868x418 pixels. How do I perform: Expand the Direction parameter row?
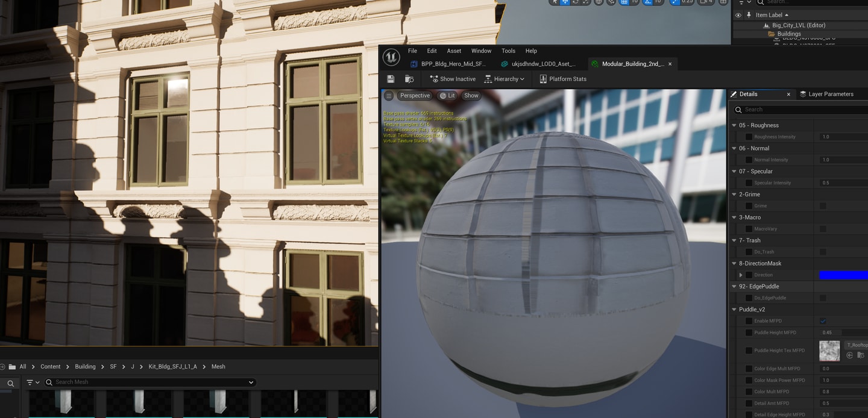[741, 275]
